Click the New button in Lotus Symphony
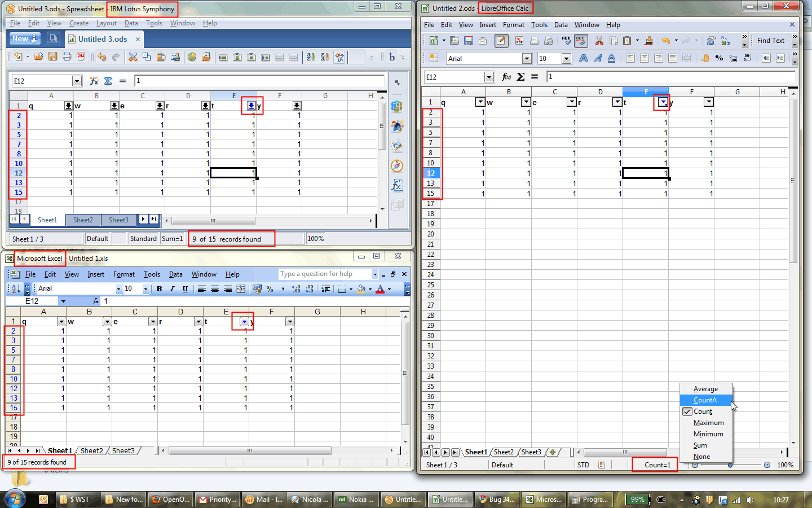Screen dimensions: 812x508 21,39
